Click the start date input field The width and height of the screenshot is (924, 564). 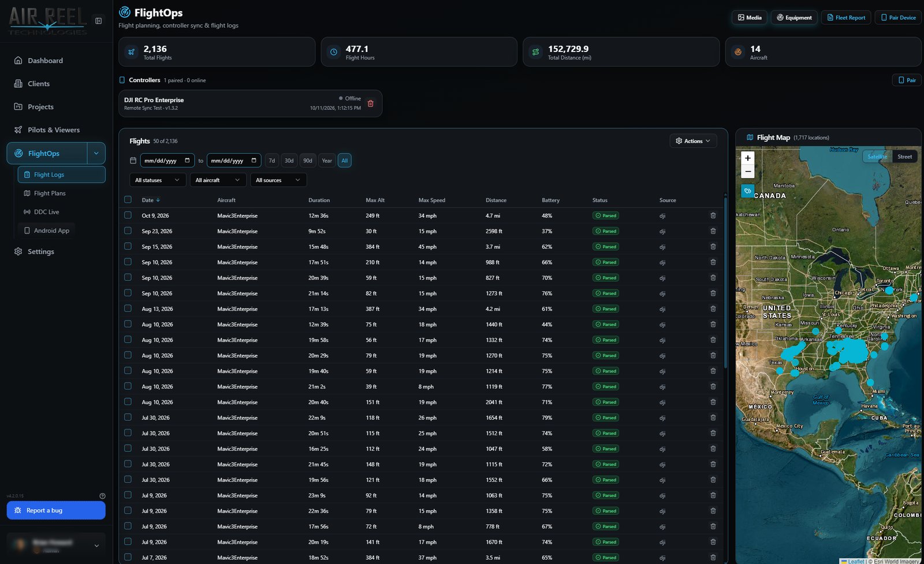coord(167,161)
